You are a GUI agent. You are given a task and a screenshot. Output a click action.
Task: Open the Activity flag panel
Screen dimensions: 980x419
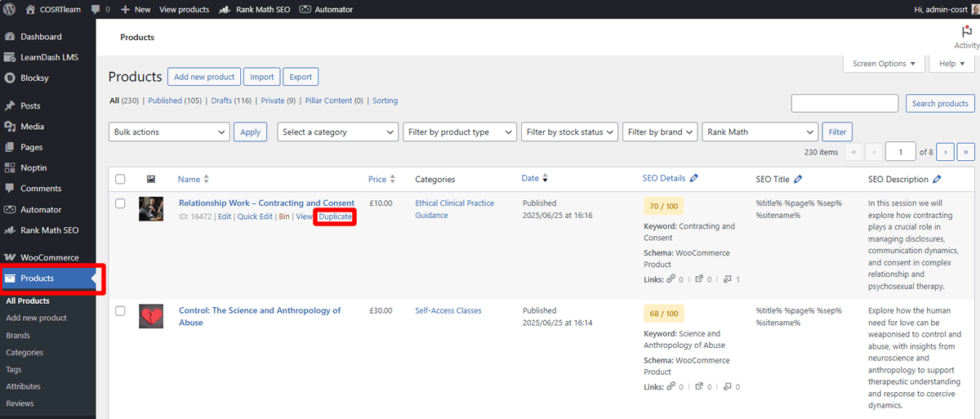pyautogui.click(x=966, y=37)
